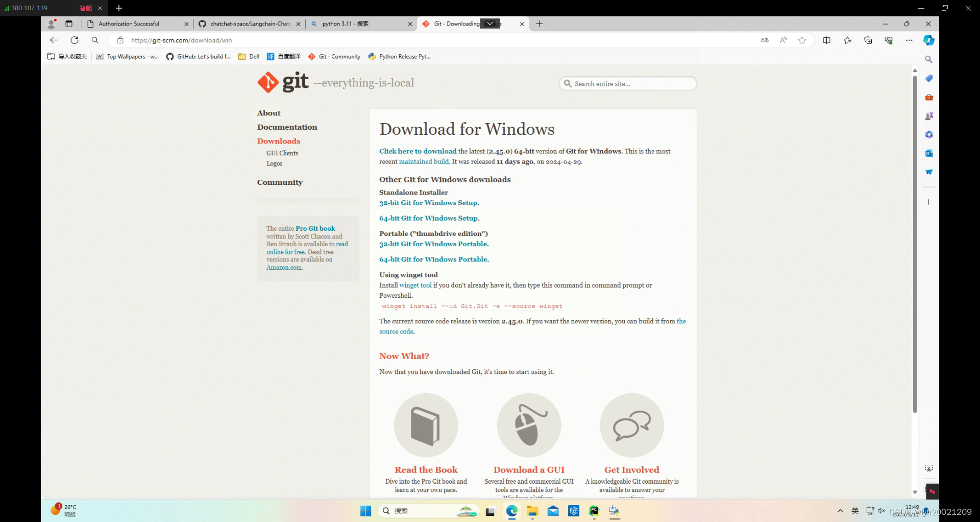The image size is (980, 522).
Task: Open GUI Clients under Downloads
Action: point(282,153)
